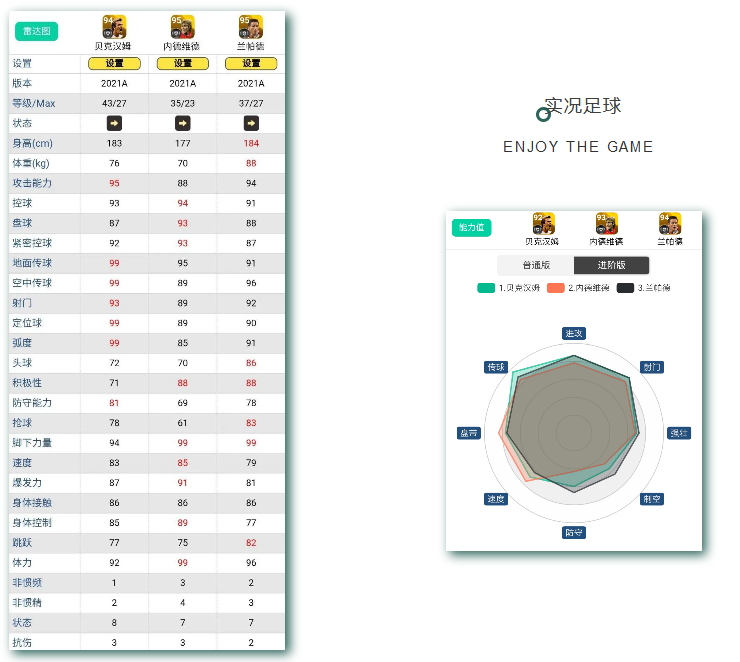This screenshot has height=662, width=740.
Task: Click the 进攻 radar axis label
Action: pos(574,334)
